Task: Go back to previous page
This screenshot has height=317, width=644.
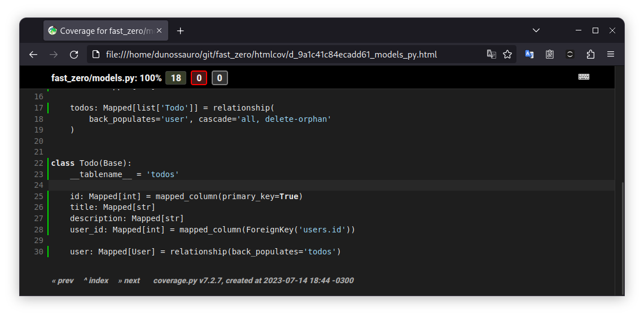Action: (33, 55)
